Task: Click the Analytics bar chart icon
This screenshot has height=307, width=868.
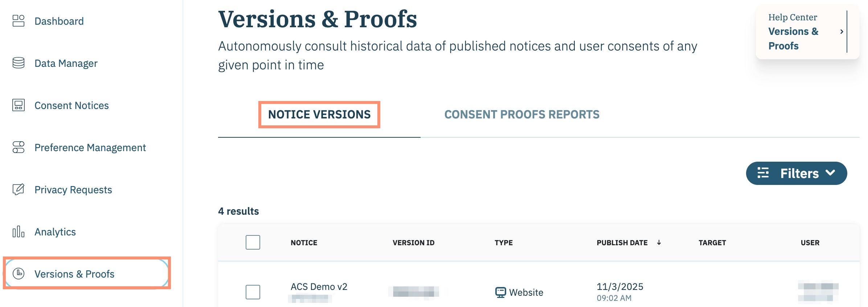Action: click(19, 232)
